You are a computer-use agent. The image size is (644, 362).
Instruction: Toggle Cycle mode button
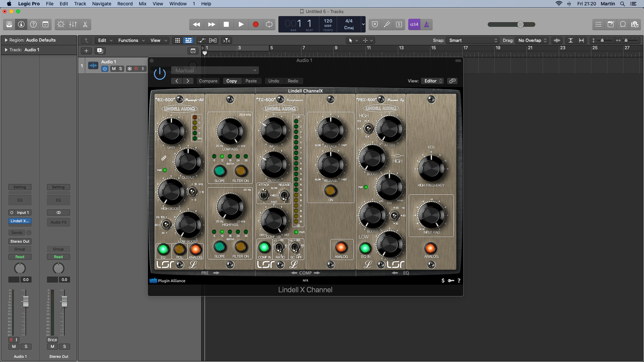coord(269,24)
